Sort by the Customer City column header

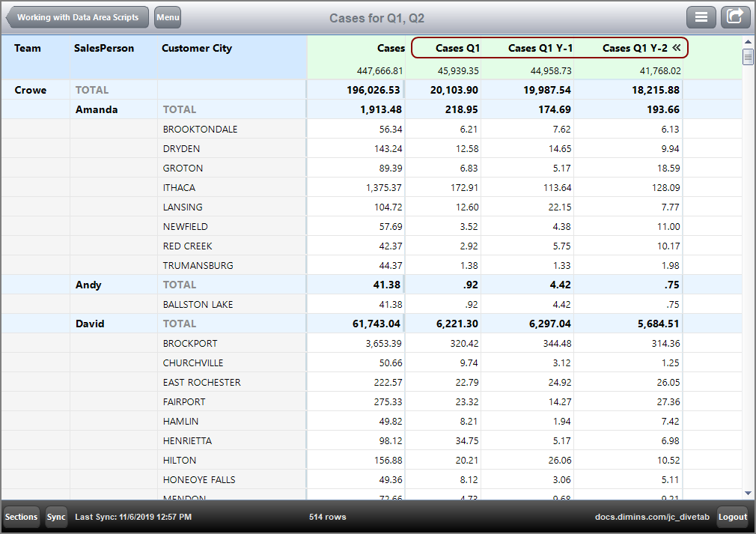[197, 48]
